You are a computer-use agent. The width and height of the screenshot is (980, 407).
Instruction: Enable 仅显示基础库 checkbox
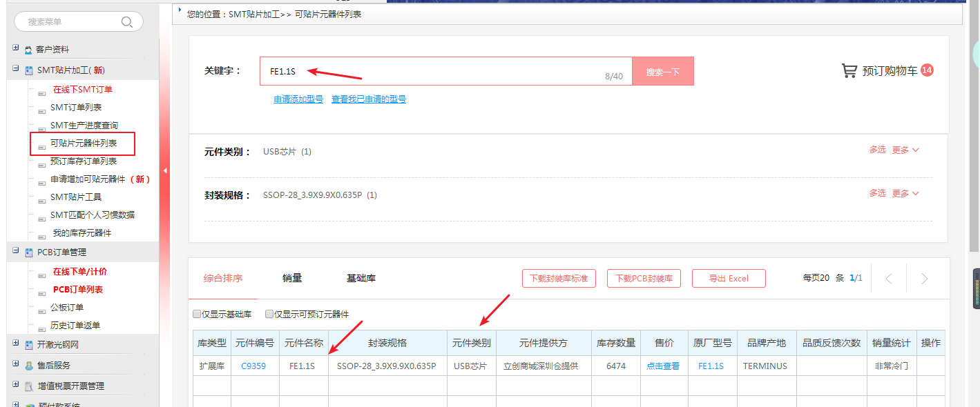198,315
